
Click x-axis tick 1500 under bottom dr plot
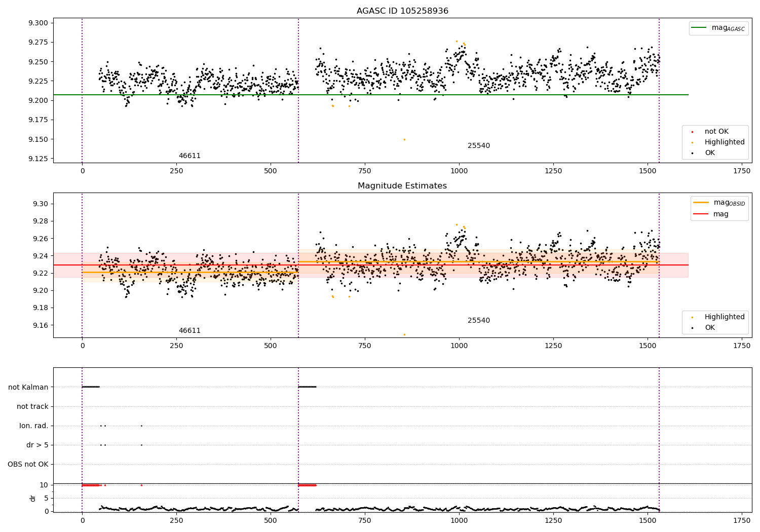coord(648,520)
